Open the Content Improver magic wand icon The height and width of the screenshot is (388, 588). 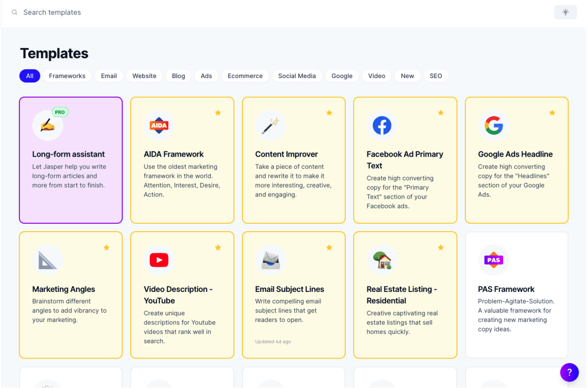pyautogui.click(x=271, y=126)
